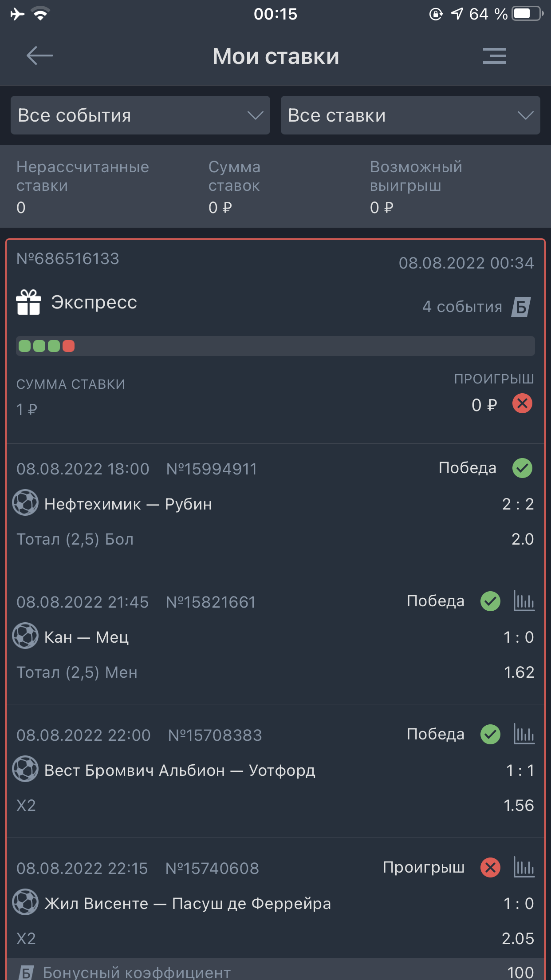Tap green checkmark for Нефтехимик — Рубин
This screenshot has height=980, width=551.
[x=522, y=468]
